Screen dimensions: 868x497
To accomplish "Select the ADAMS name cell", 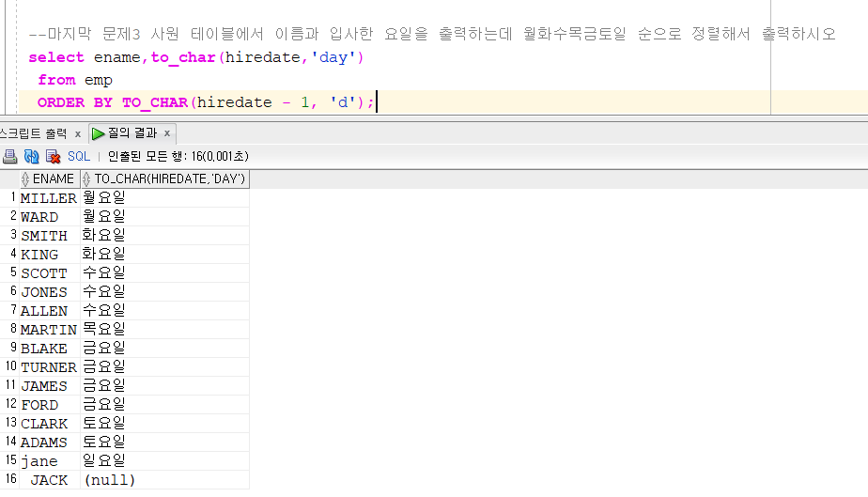I will [x=49, y=443].
